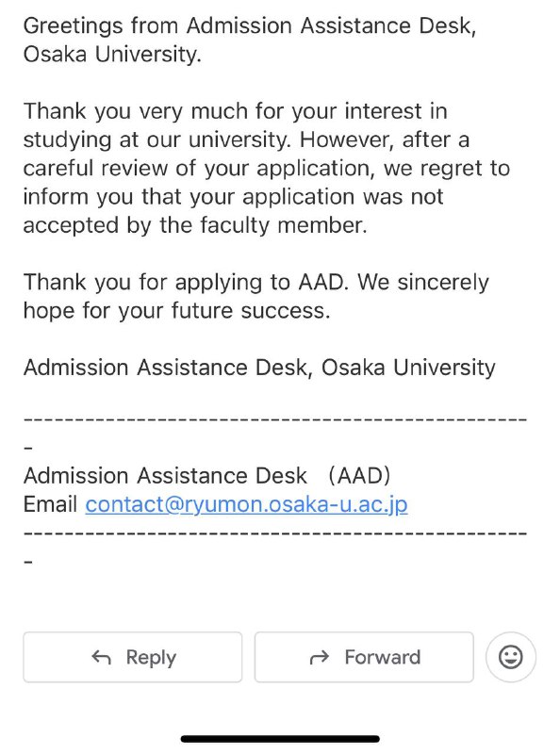Click the curved reply arrow icon
560x754 pixels.
click(x=102, y=657)
